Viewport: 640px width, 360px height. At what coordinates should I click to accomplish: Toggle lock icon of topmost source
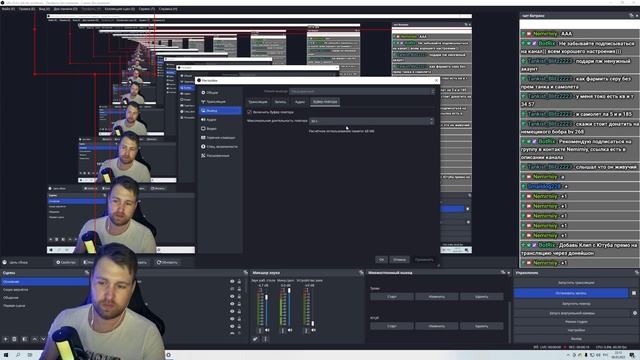(x=239, y=282)
